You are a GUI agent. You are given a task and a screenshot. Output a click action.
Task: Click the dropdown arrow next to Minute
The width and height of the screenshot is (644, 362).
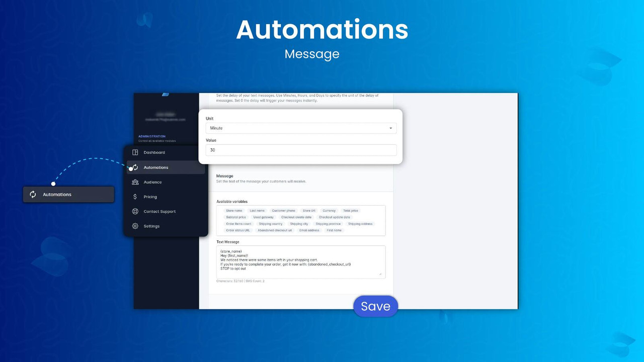[390, 128]
